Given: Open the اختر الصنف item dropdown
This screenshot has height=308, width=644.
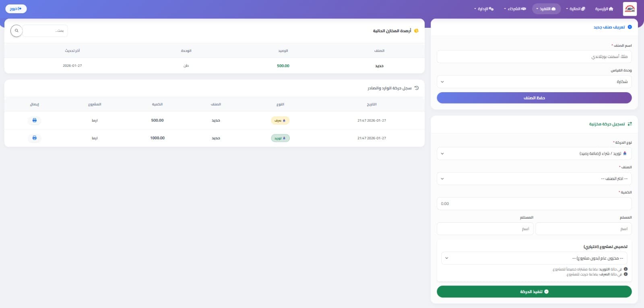Looking at the screenshot, I should coord(534,178).
